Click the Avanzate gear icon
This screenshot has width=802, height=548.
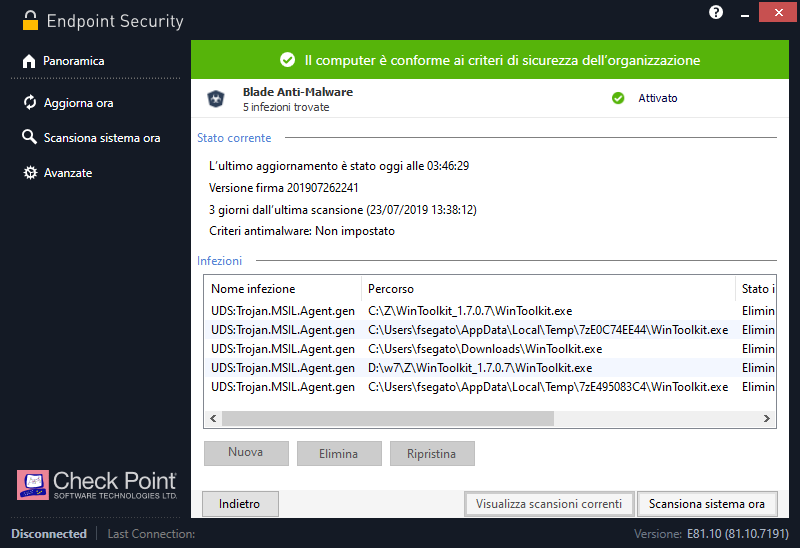pyautogui.click(x=30, y=172)
